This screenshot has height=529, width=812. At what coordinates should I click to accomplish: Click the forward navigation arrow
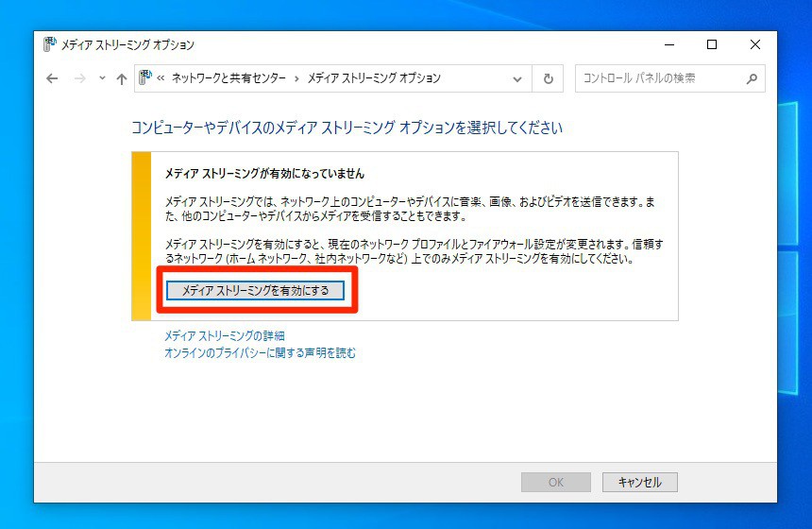pyautogui.click(x=79, y=78)
